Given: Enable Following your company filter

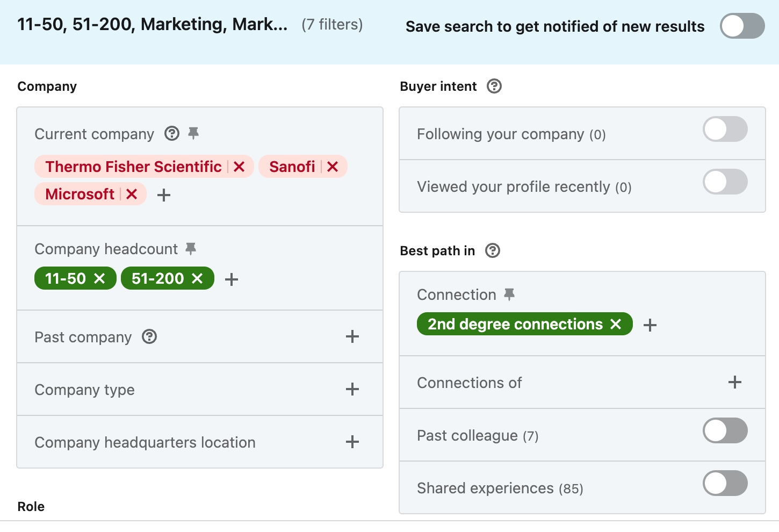Looking at the screenshot, I should coord(725,129).
